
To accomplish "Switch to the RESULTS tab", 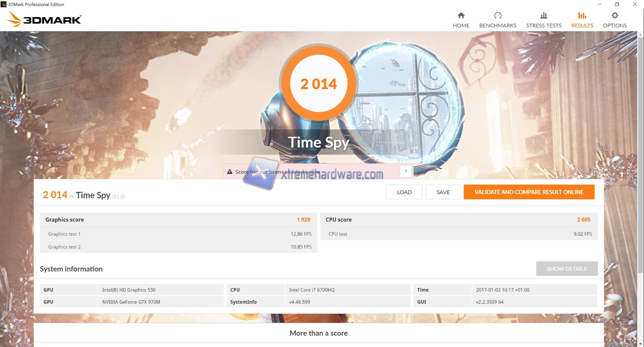I will tap(582, 25).
